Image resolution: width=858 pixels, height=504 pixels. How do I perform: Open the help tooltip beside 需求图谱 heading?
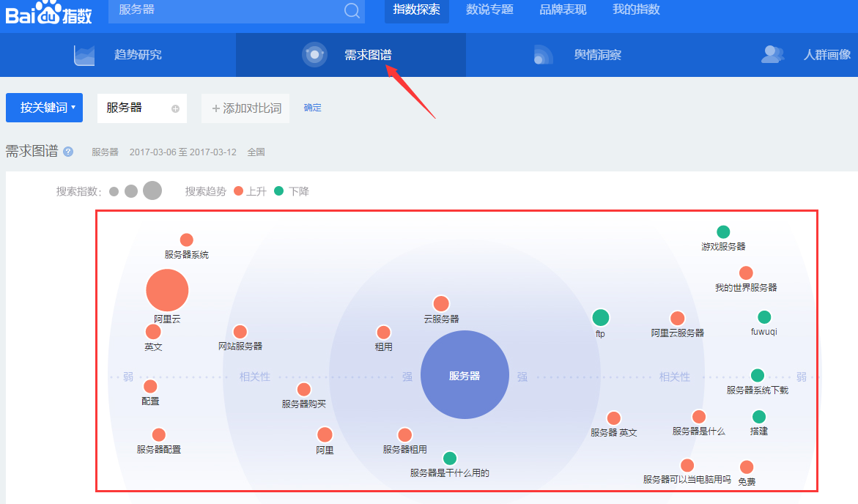(67, 152)
